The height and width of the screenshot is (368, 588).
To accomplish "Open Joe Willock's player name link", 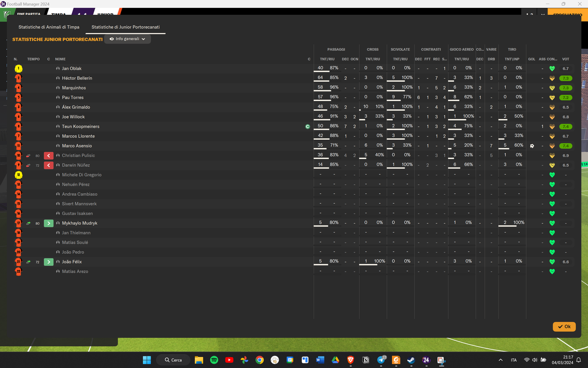I will (x=73, y=117).
